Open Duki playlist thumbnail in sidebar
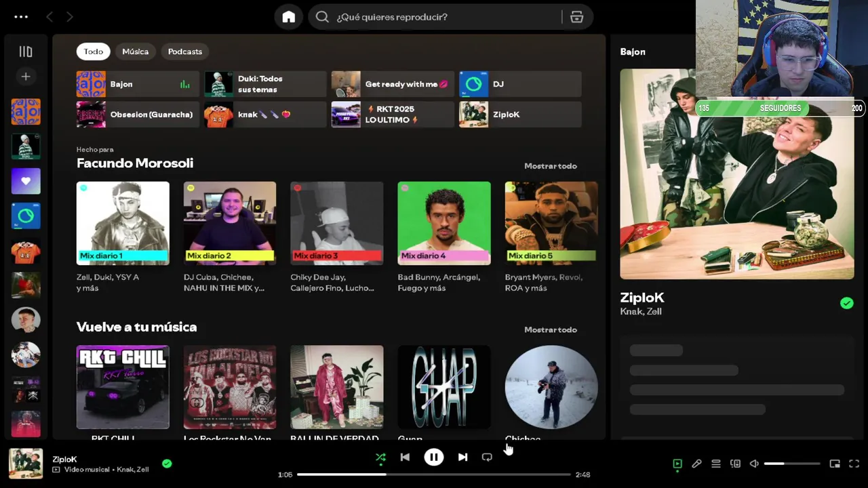Viewport: 868px width, 488px height. 26,146
